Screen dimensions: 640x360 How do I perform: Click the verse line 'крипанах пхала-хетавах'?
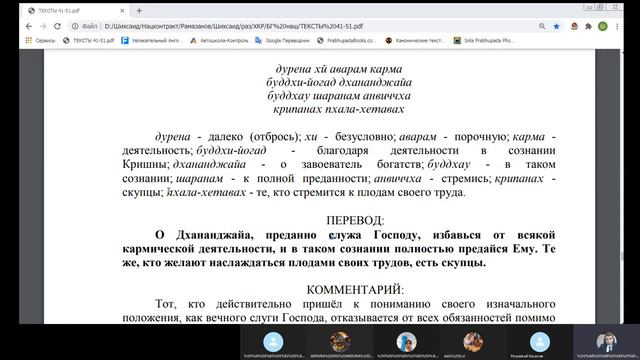tap(339, 109)
